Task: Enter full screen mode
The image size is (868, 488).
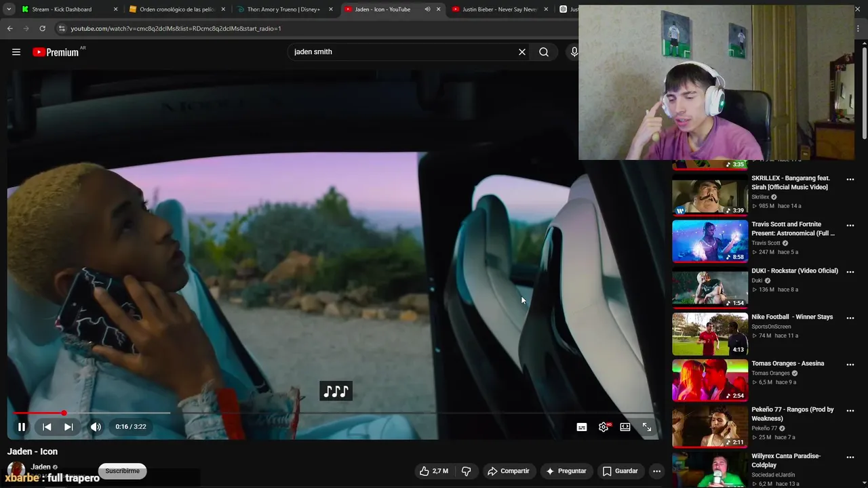Action: (x=647, y=427)
